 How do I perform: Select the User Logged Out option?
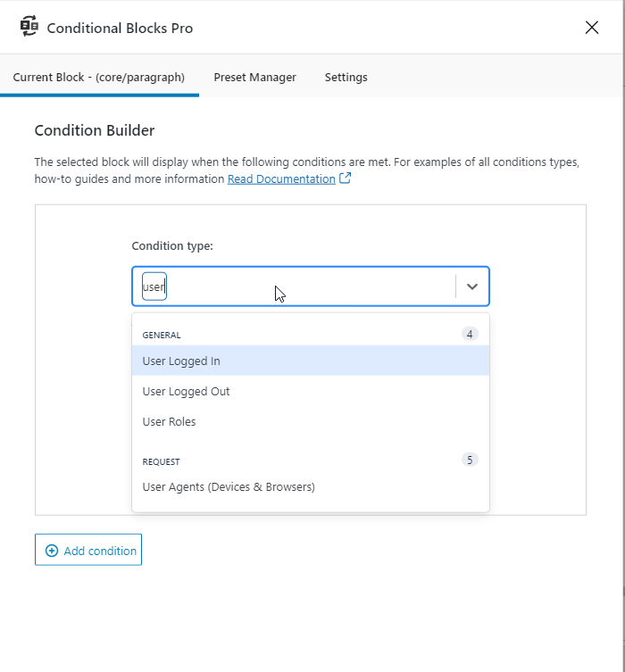point(311,391)
